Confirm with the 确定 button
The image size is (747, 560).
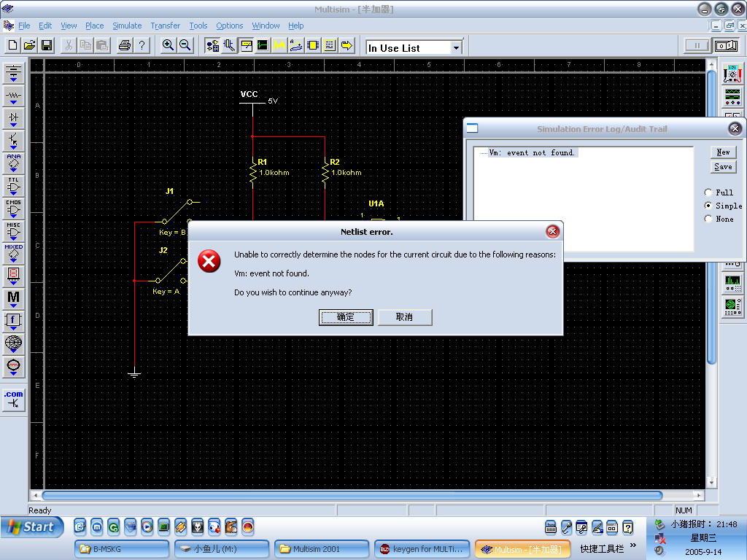(346, 317)
